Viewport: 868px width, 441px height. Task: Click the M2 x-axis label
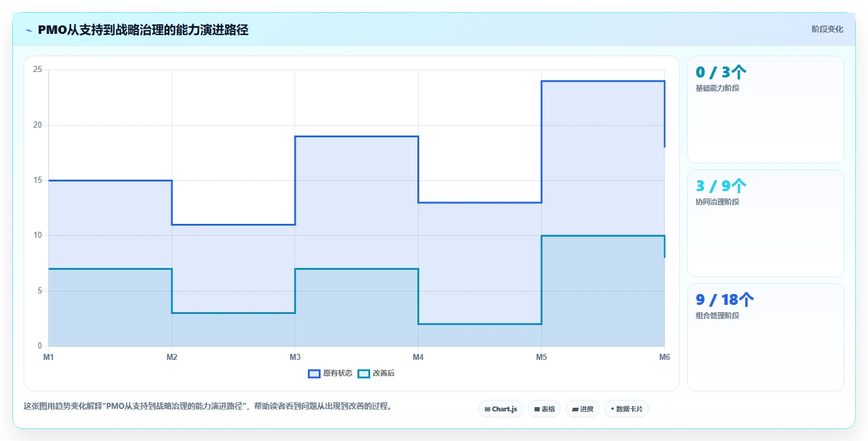tap(172, 357)
